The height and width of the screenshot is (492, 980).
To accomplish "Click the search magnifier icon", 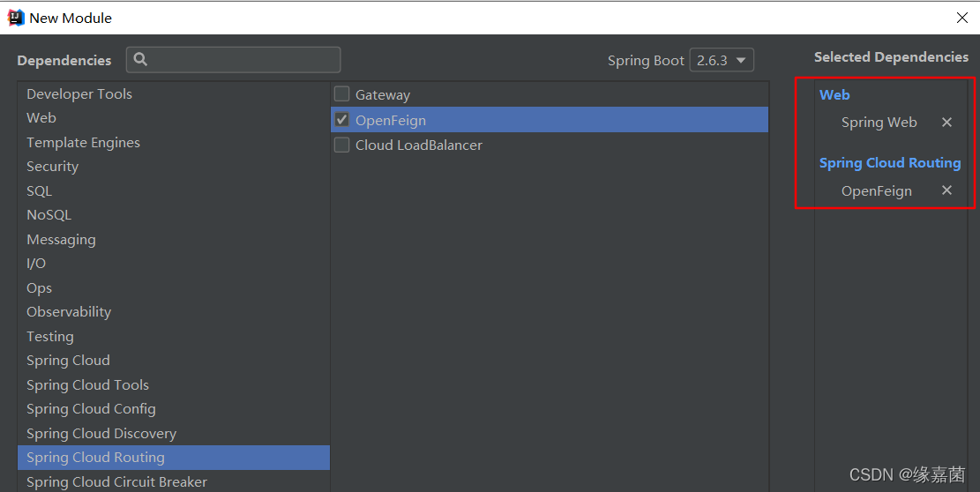I will [140, 59].
